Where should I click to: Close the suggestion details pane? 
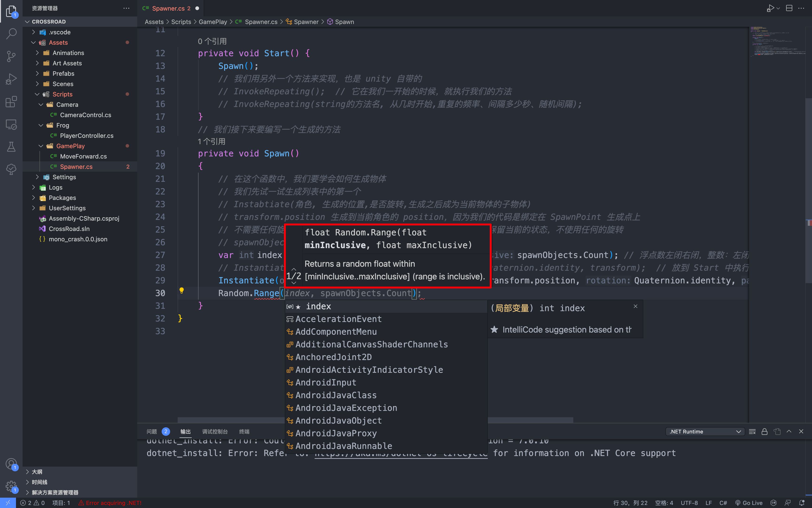click(636, 306)
